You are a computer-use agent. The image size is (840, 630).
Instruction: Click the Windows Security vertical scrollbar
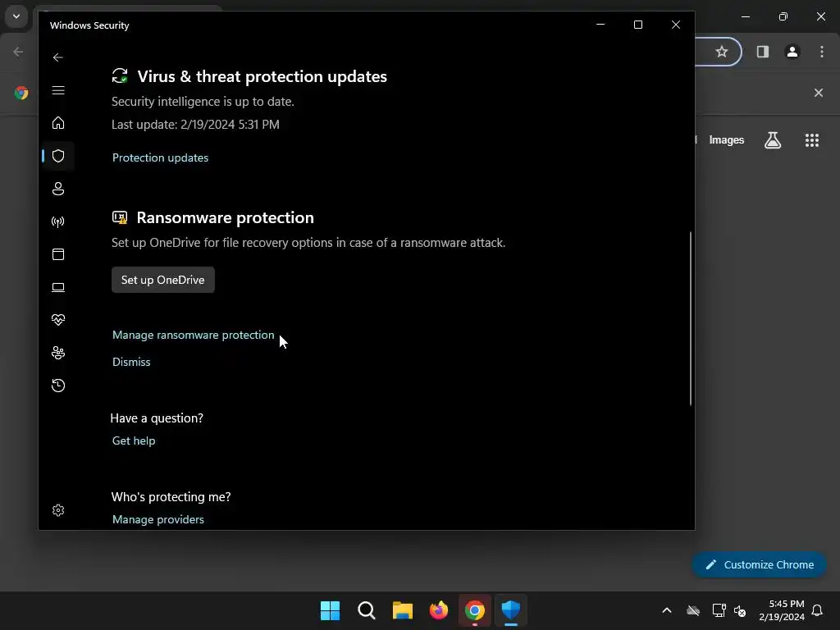[x=691, y=318]
